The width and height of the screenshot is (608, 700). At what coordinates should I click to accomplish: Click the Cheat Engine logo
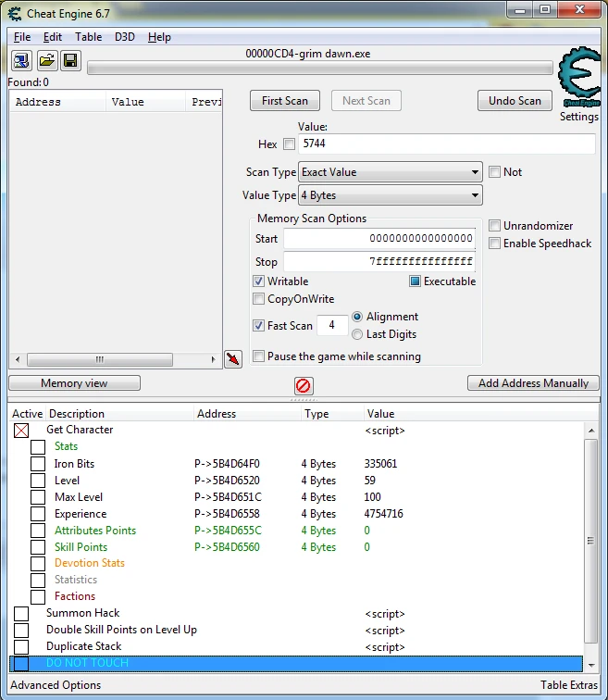click(579, 77)
